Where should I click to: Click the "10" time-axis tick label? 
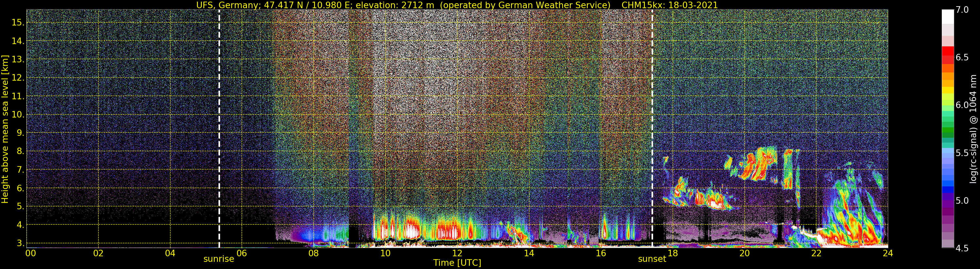tap(385, 253)
